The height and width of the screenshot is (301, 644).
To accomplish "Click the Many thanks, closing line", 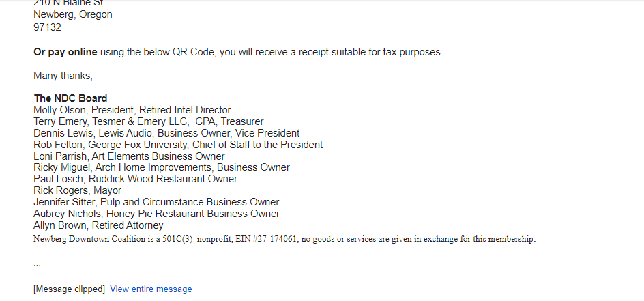I will point(63,76).
